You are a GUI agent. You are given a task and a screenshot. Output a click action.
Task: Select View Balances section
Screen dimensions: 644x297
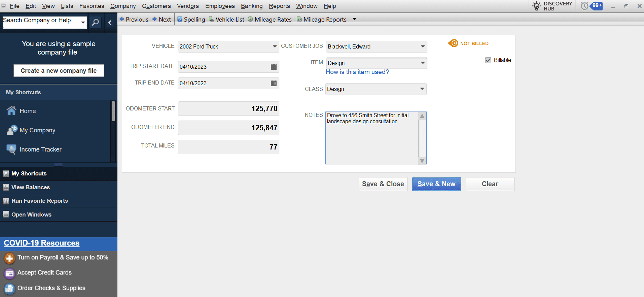click(59, 187)
